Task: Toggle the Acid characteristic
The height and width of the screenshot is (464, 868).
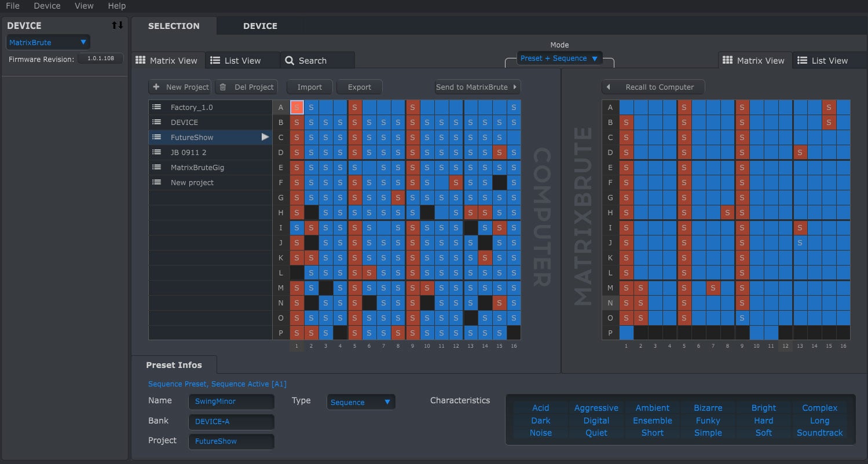Action: pos(541,408)
